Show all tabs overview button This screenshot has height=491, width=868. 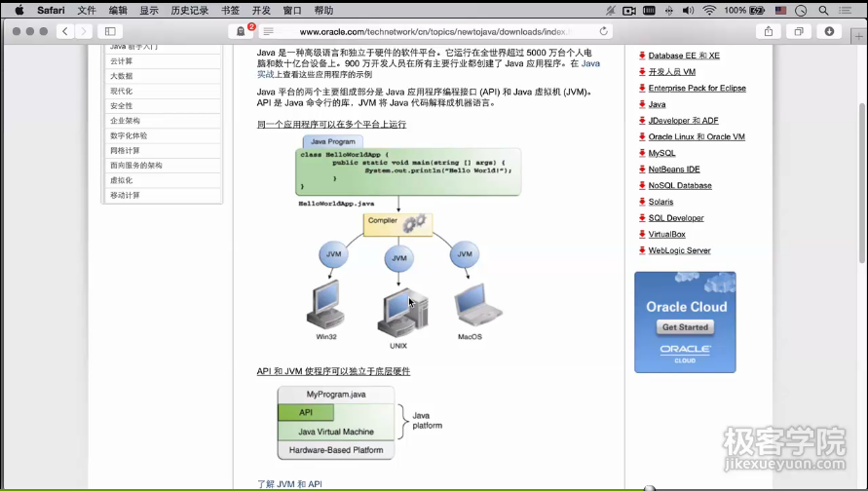click(x=799, y=31)
